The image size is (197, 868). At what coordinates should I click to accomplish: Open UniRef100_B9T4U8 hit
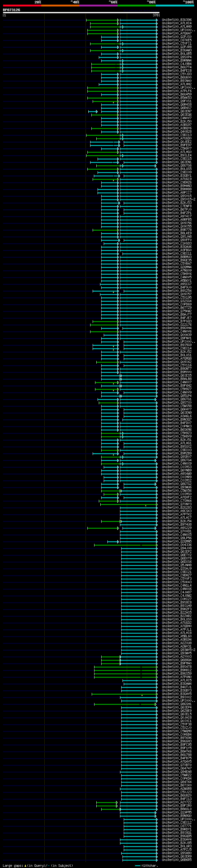click(x=177, y=524)
